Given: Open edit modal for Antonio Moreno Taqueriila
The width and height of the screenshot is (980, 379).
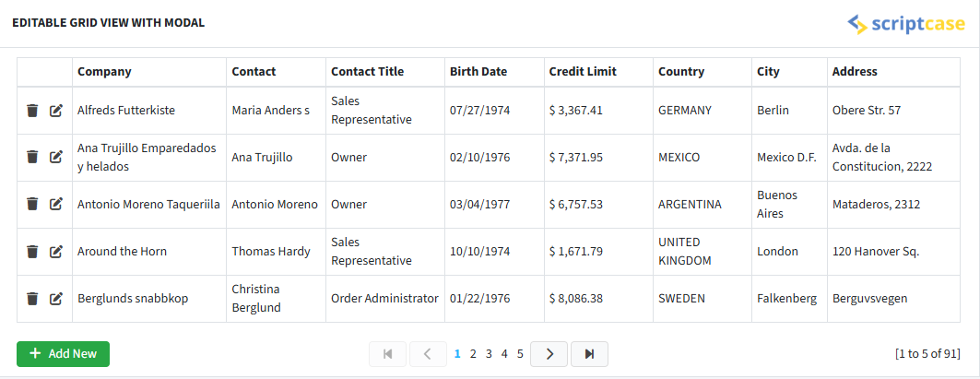Looking at the screenshot, I should pos(56,205).
